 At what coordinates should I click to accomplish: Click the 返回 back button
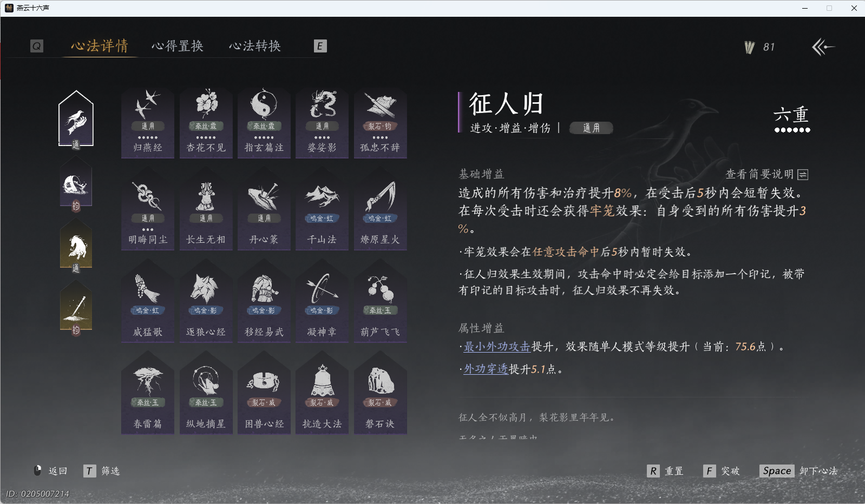tap(51, 471)
